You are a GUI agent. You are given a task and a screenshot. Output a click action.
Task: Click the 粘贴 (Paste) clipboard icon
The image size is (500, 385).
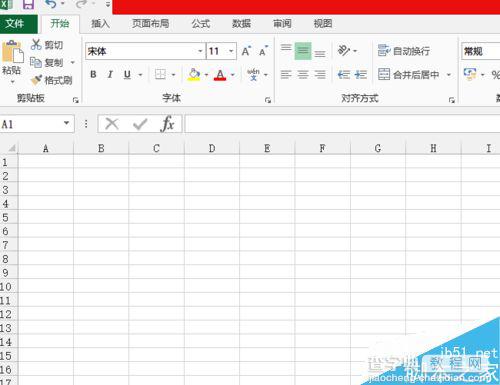[x=12, y=51]
